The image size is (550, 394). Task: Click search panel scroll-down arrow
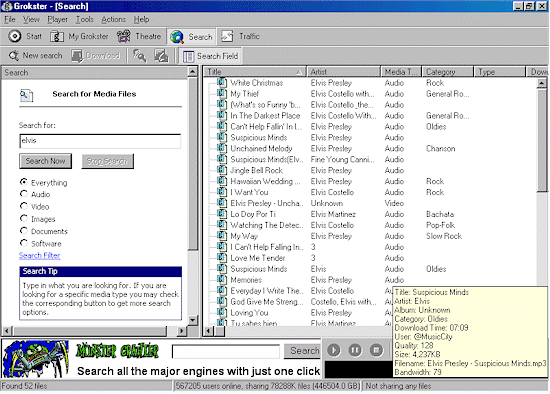coord(193,320)
